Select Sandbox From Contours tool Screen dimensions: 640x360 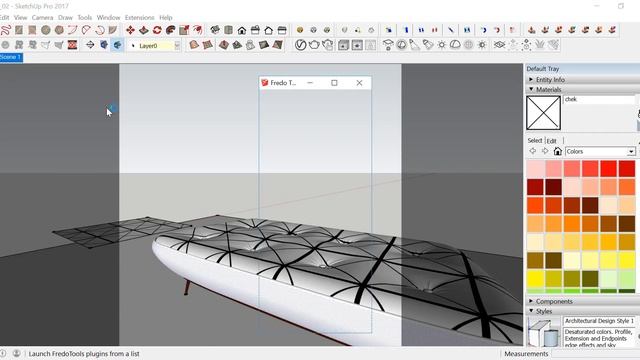pyautogui.click(x=194, y=45)
